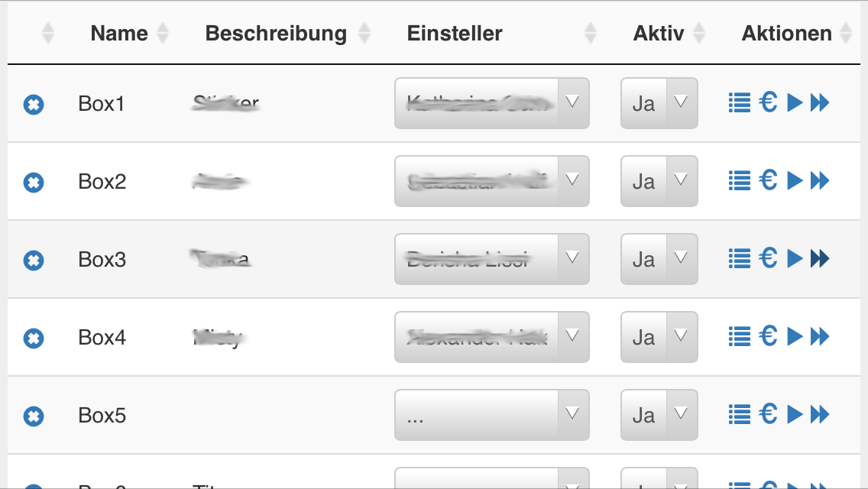Open the Aktiv dropdown for Box2
868x489 pixels.
point(659,181)
